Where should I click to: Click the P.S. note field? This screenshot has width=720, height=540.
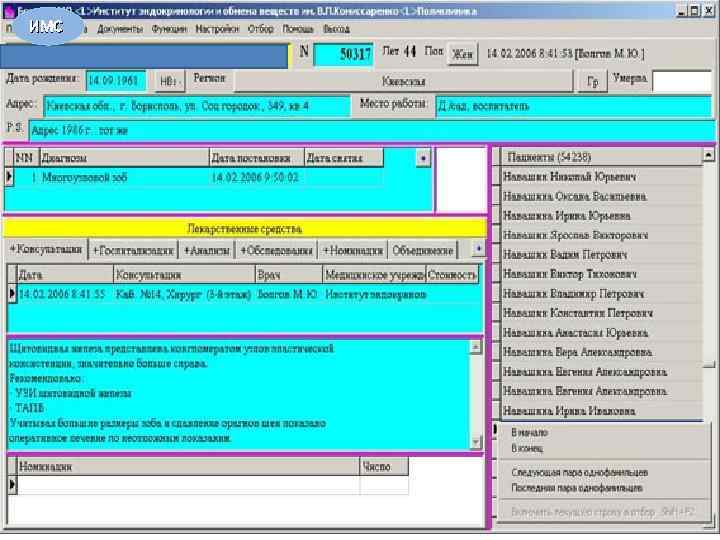point(371,131)
